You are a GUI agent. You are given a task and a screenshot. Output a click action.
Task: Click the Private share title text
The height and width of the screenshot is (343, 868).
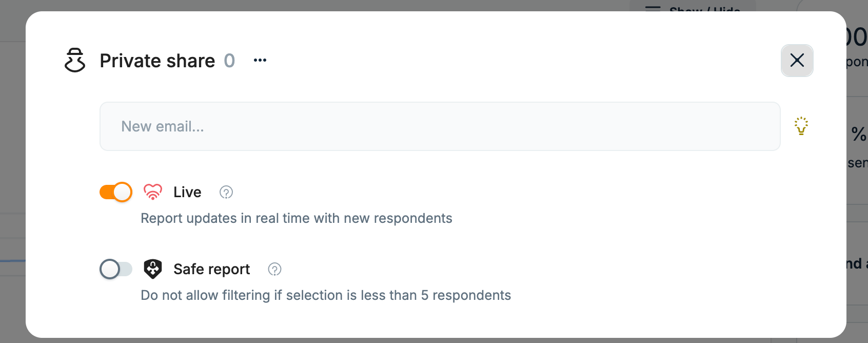[x=157, y=61]
